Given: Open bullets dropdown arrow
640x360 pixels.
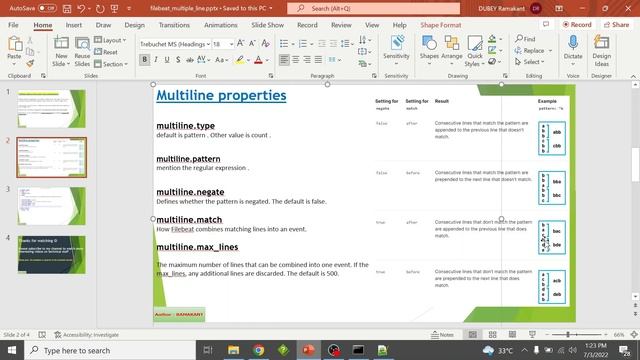Looking at the screenshot, I should (x=293, y=44).
